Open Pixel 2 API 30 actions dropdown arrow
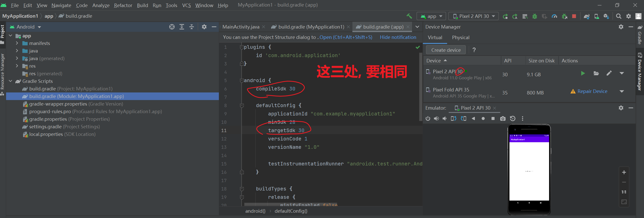The height and width of the screenshot is (218, 644). click(x=622, y=73)
